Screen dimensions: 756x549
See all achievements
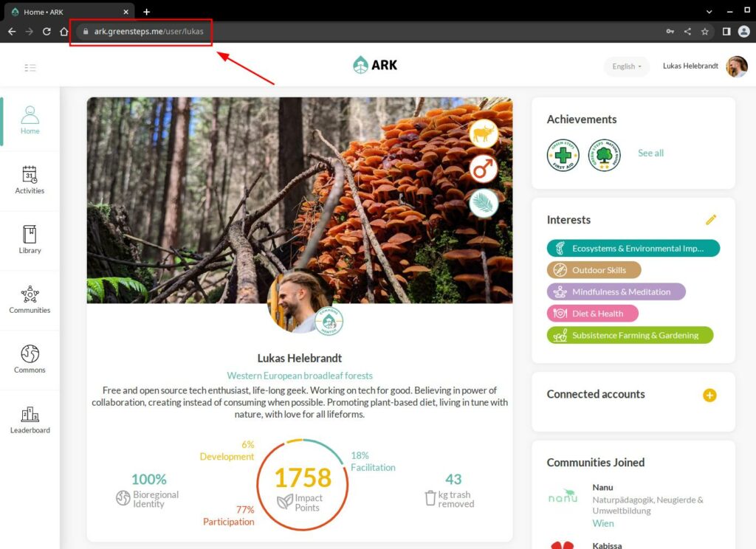[x=650, y=153]
